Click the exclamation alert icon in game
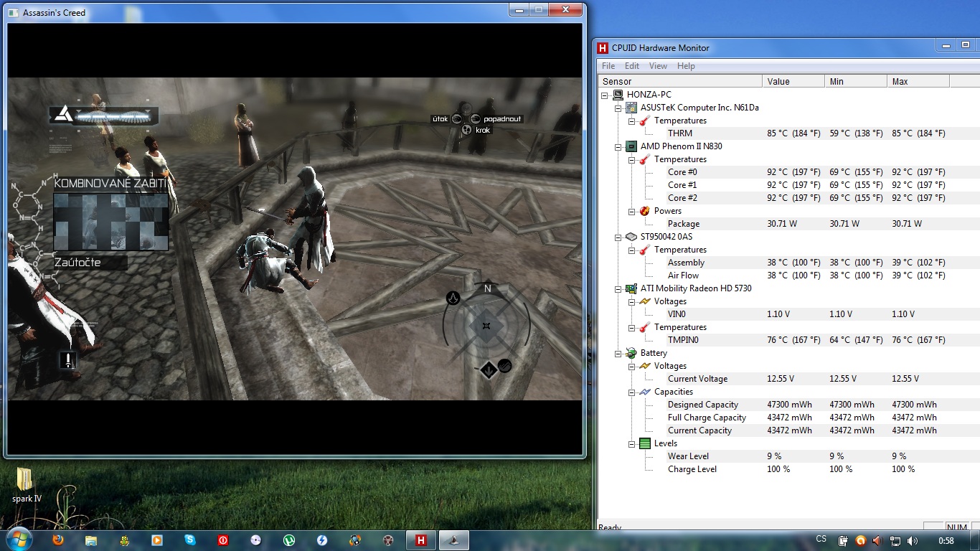Image resolution: width=980 pixels, height=551 pixels. (69, 359)
